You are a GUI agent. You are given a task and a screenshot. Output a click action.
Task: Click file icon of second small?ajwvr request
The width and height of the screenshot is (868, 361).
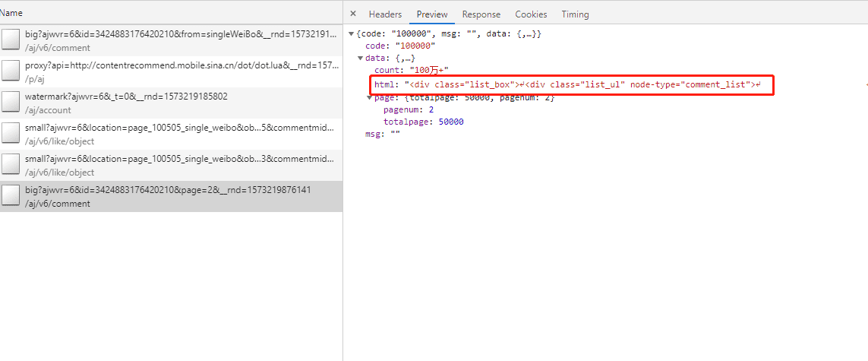tap(11, 165)
